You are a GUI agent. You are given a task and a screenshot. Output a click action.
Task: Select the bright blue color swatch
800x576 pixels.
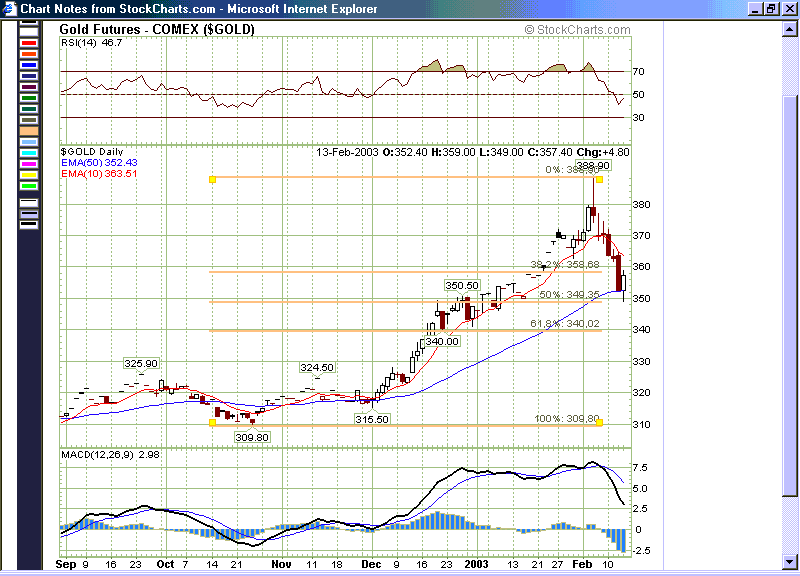click(29, 65)
